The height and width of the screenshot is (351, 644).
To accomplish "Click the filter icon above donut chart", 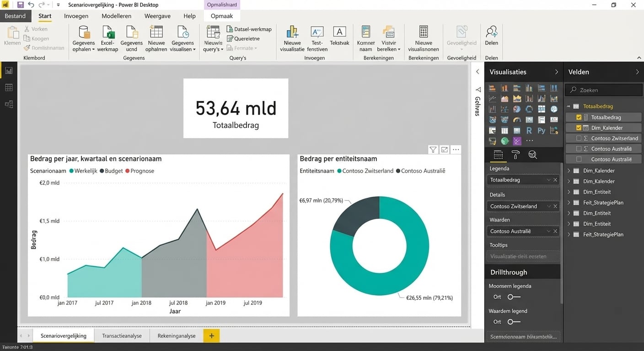I will [x=433, y=150].
